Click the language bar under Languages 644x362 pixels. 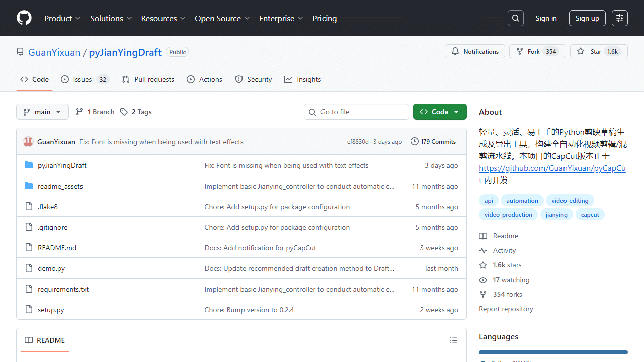[x=553, y=352]
